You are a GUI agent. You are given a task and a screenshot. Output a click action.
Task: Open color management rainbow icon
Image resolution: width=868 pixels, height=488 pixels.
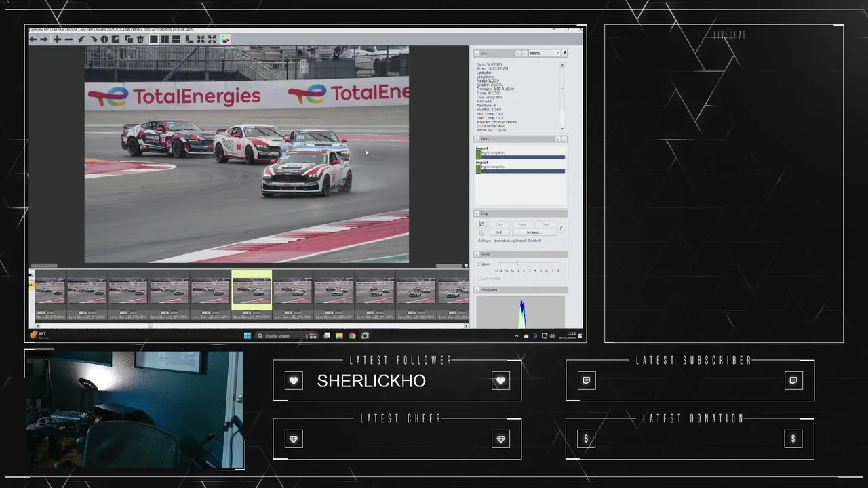click(225, 39)
